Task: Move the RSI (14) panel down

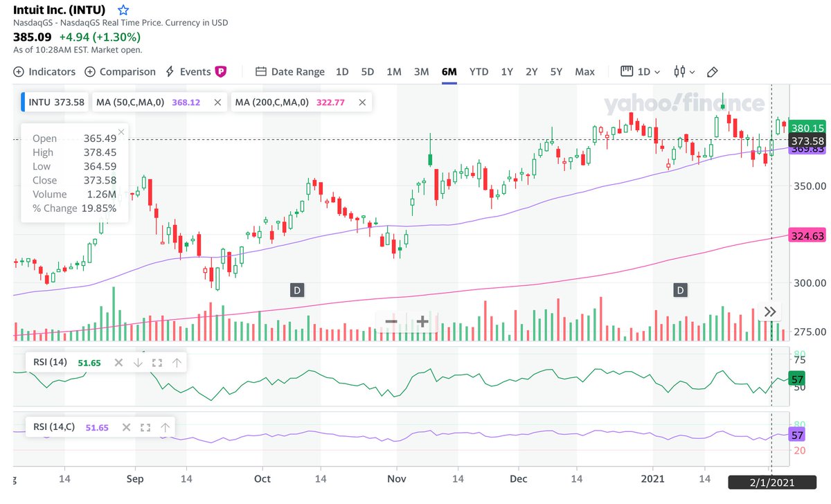Action: 138,362
